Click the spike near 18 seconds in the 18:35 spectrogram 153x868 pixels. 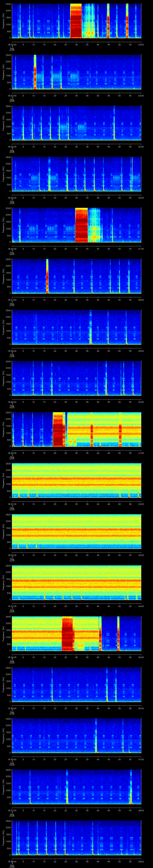tap(52, 685)
